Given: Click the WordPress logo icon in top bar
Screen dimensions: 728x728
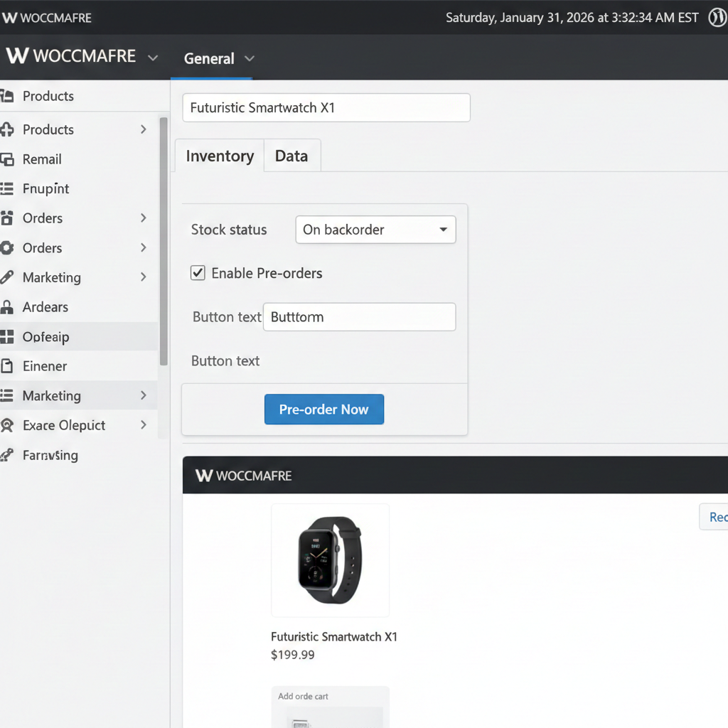Looking at the screenshot, I should pyautogui.click(x=718, y=18).
